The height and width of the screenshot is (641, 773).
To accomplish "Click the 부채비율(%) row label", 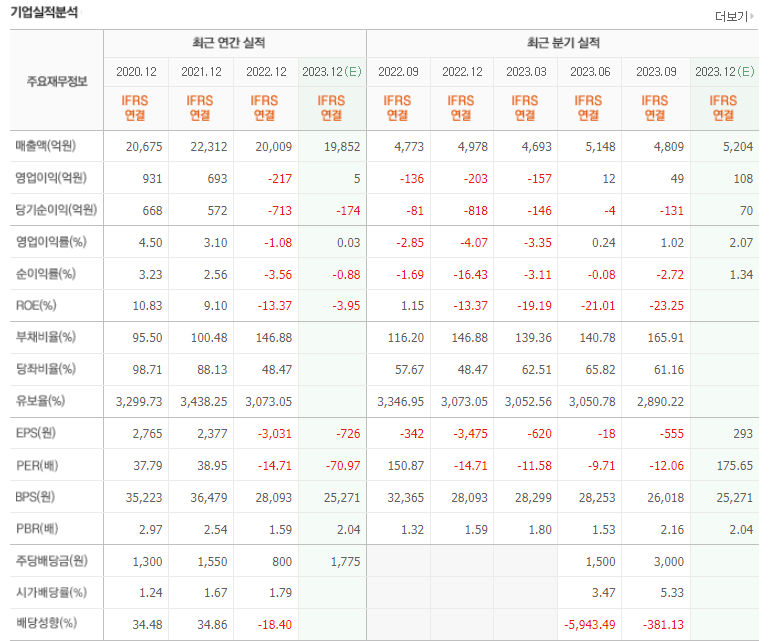I will pyautogui.click(x=45, y=337).
